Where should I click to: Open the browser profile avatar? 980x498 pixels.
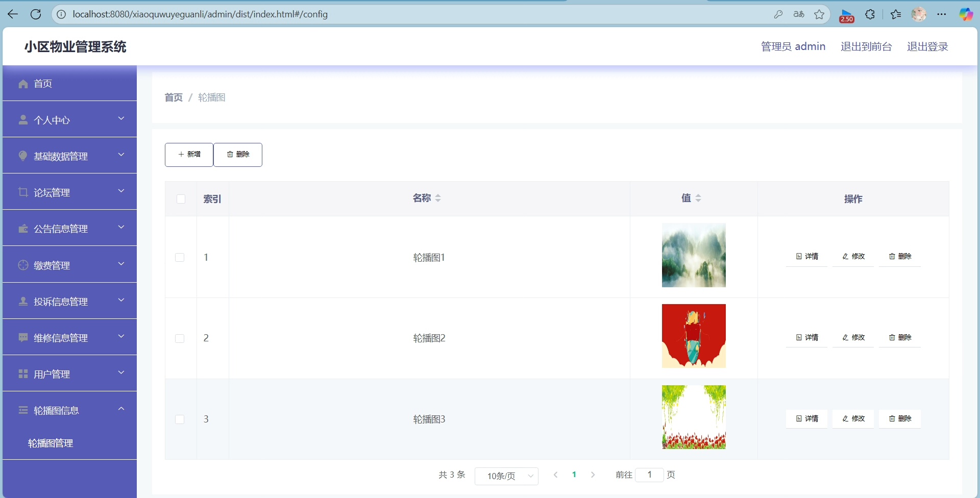tap(919, 14)
